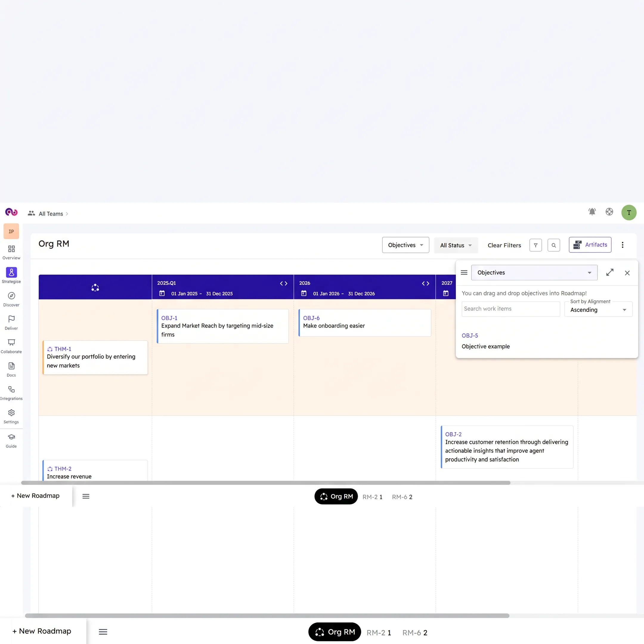644x644 pixels.
Task: Open Docs in sidebar
Action: (11, 370)
